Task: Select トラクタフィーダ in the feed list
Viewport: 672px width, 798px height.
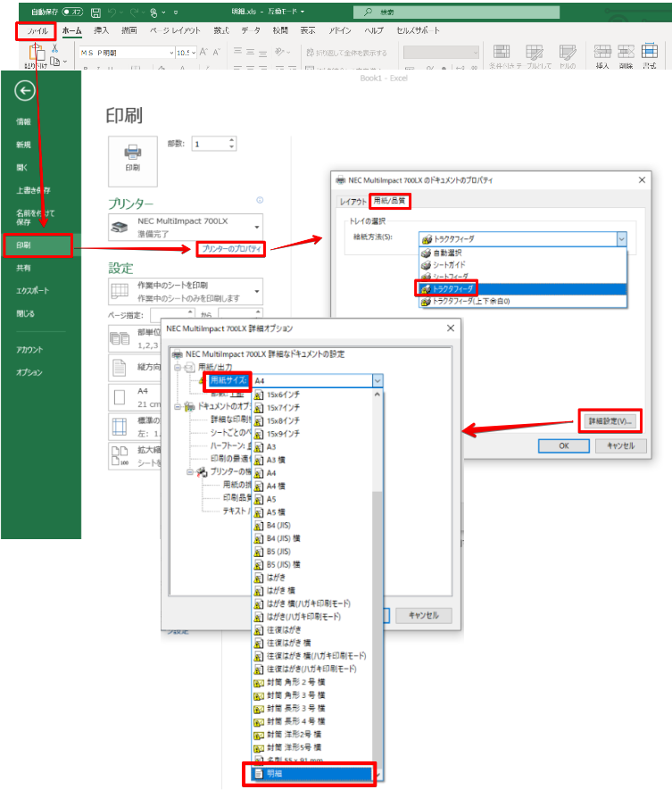Action: pyautogui.click(x=522, y=289)
